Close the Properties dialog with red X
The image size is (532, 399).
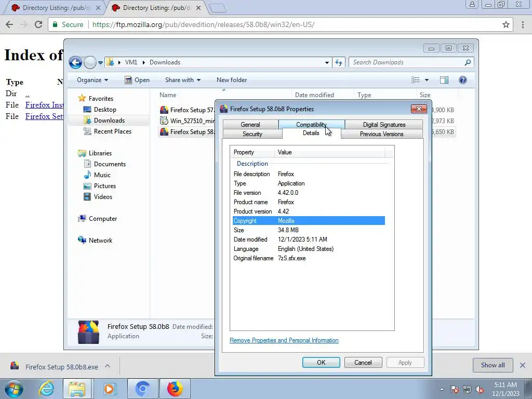(x=419, y=109)
